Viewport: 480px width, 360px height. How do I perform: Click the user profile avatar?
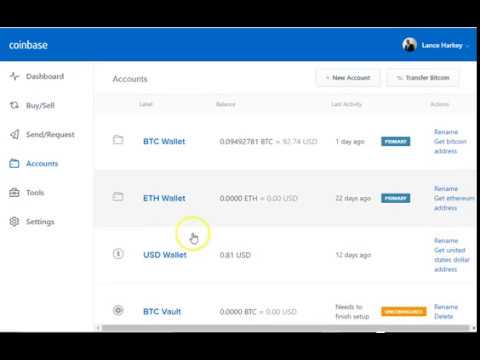[409, 45]
